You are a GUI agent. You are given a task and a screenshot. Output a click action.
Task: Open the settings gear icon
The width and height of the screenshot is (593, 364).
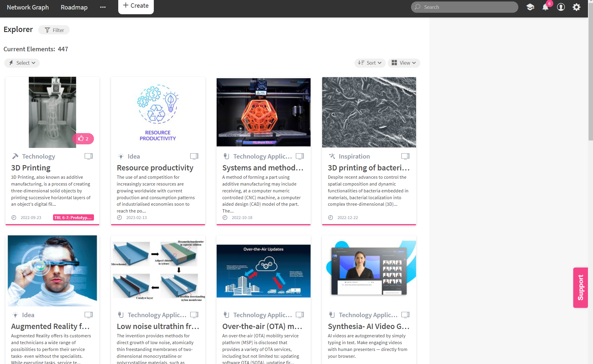pyautogui.click(x=576, y=7)
